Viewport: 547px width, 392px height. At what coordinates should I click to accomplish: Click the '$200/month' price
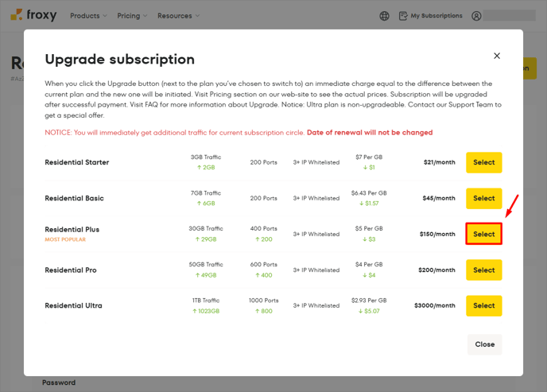point(436,270)
